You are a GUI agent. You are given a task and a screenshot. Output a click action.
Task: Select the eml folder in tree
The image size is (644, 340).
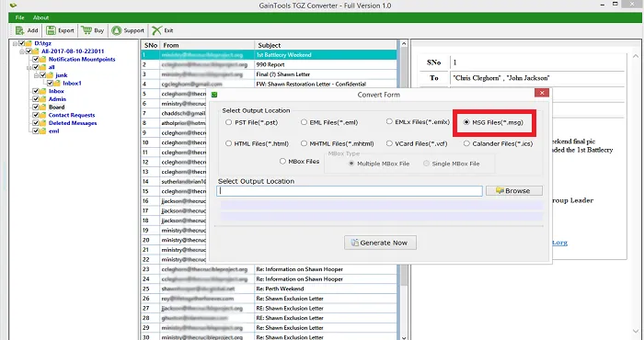(x=53, y=131)
